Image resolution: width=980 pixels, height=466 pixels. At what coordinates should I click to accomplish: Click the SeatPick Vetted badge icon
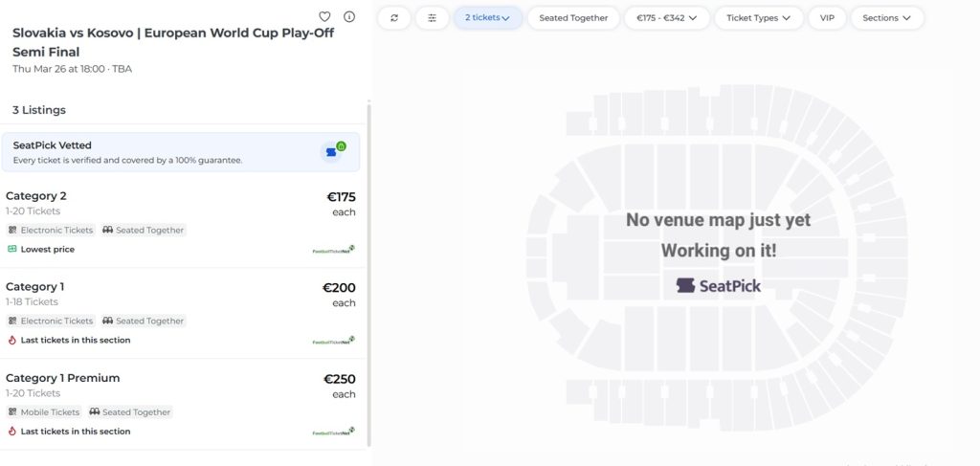point(334,151)
